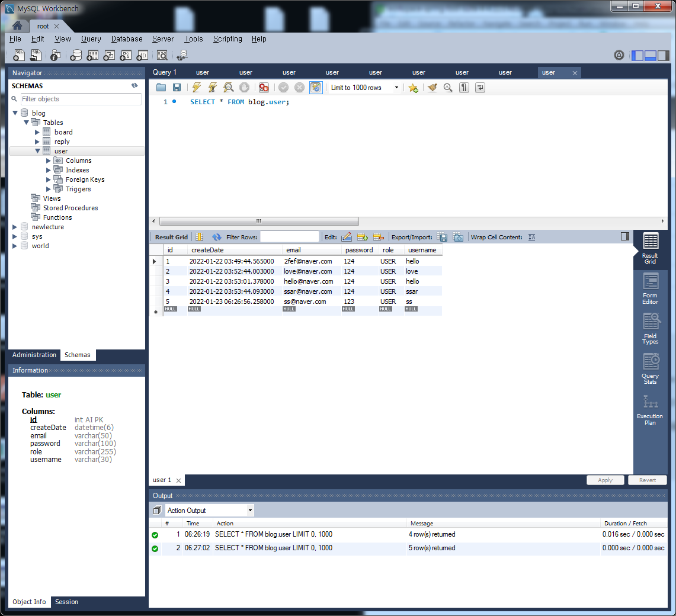Viewport: 676px width, 616px height.
Task: Open the Database menu
Action: (127, 39)
